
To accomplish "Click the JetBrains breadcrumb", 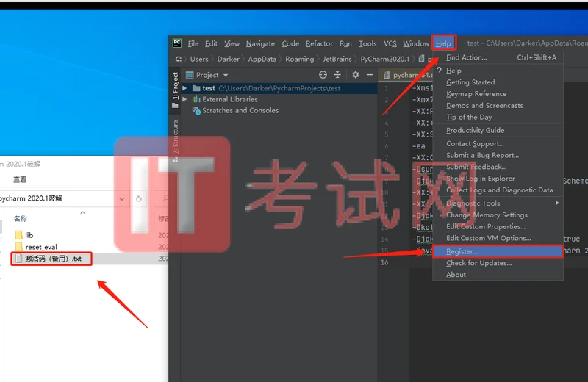I will [x=337, y=59].
